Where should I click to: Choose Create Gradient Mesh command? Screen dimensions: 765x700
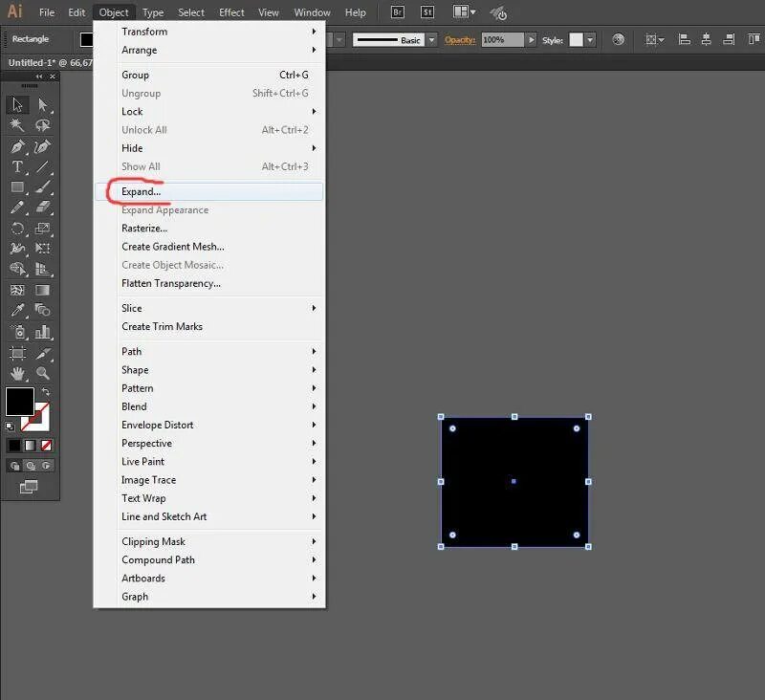[172, 246]
